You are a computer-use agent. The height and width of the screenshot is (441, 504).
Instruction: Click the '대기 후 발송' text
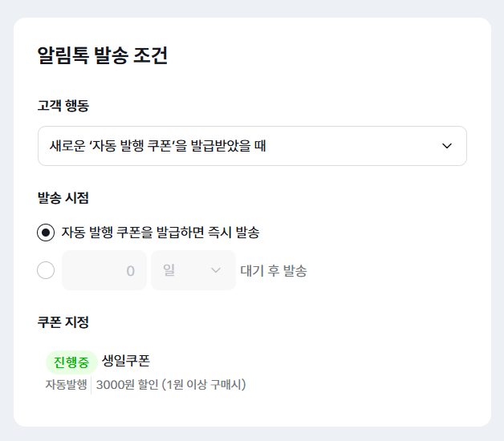pyautogui.click(x=274, y=270)
